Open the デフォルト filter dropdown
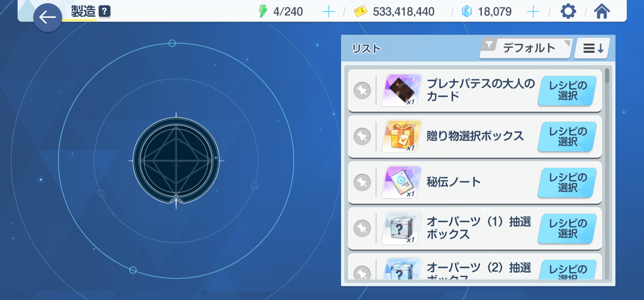644x300 pixels. click(x=526, y=48)
